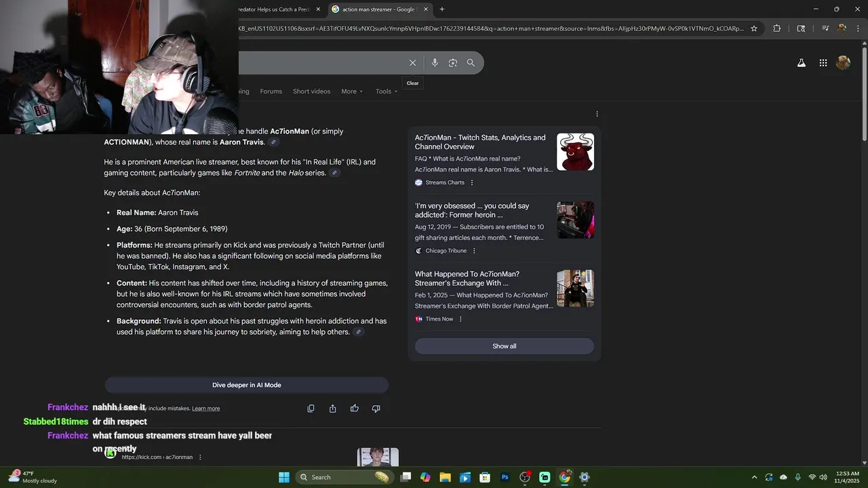
Task: Start a voice search with the microphone
Action: [x=435, y=63]
